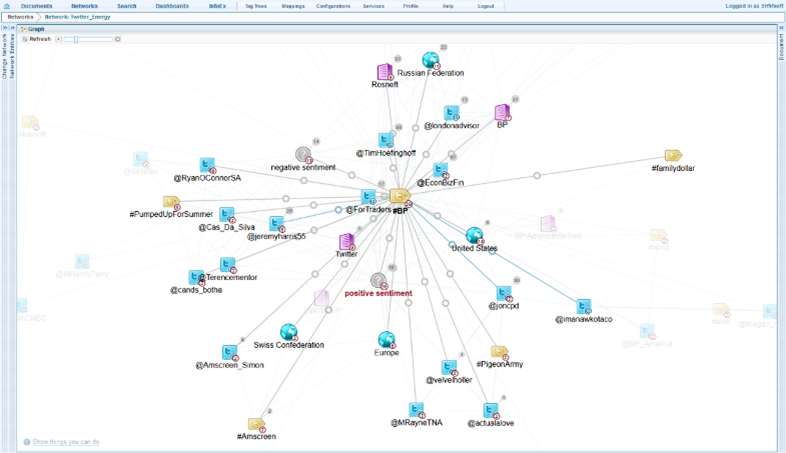
Task: Select the @ForTraders Twitter node
Action: [x=368, y=197]
